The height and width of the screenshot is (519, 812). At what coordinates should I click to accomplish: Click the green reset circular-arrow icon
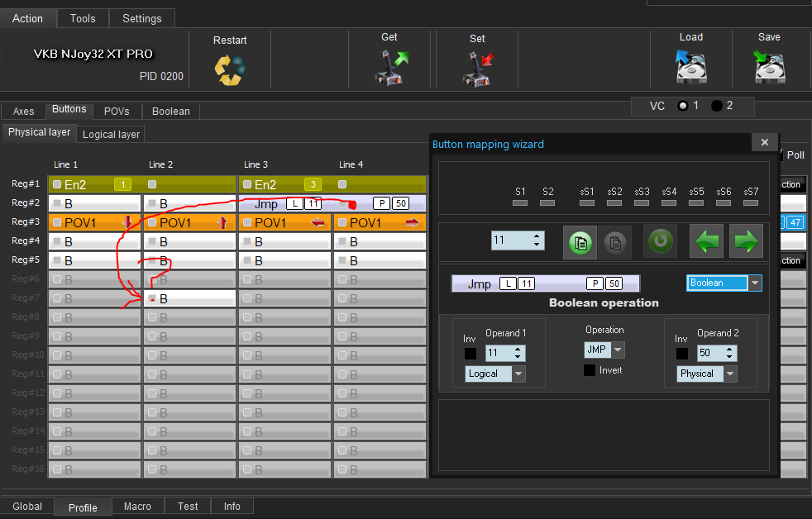[661, 241]
